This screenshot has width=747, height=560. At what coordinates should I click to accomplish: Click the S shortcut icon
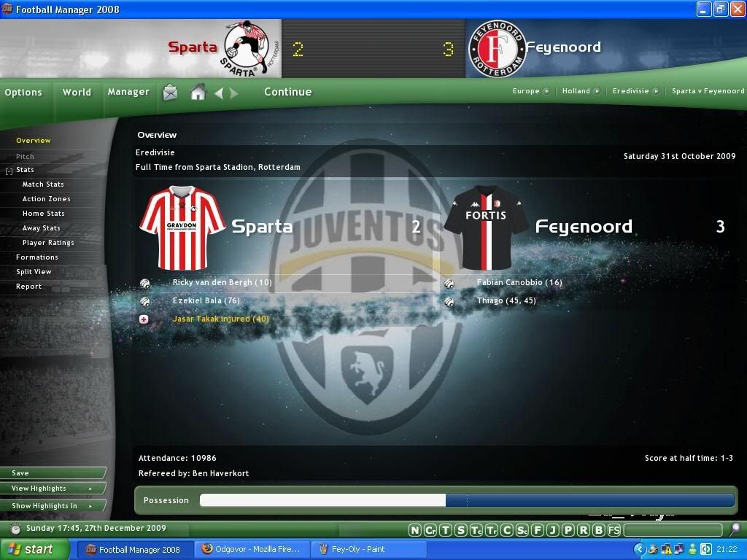[461, 530]
